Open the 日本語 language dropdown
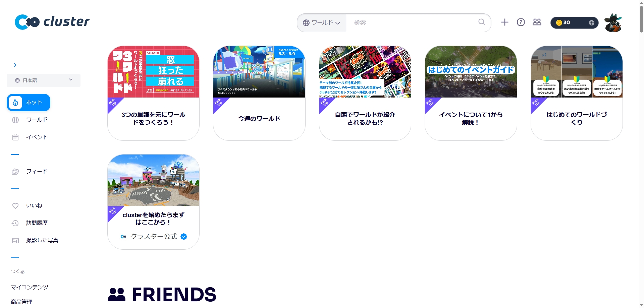The height and width of the screenshot is (308, 644). pos(44,80)
